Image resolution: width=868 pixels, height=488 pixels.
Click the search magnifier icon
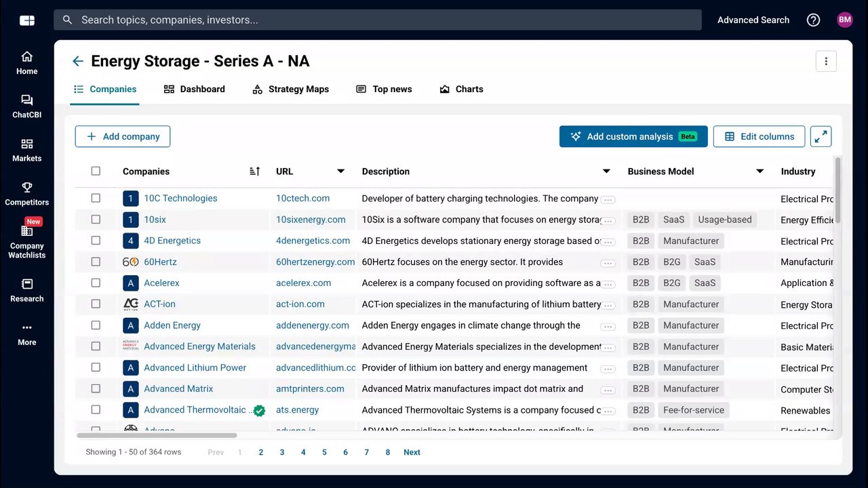click(67, 20)
